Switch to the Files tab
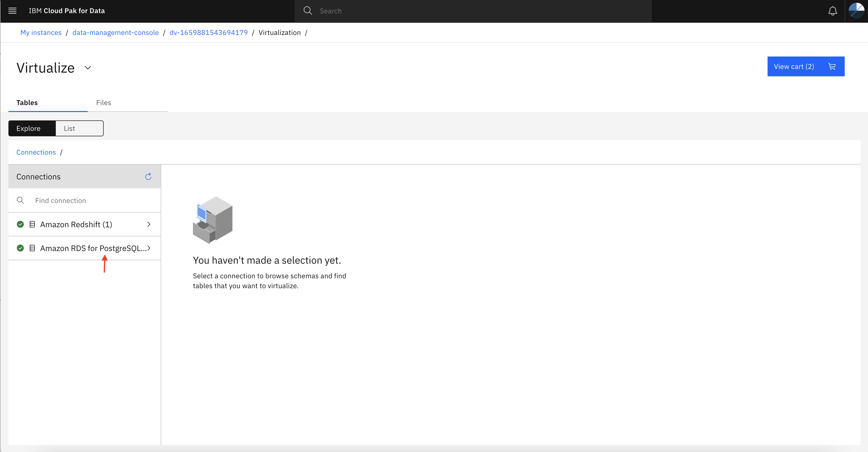 128,103
